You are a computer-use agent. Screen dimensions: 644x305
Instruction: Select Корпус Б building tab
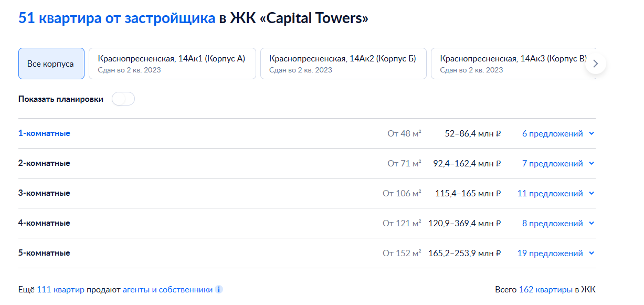coord(343,64)
